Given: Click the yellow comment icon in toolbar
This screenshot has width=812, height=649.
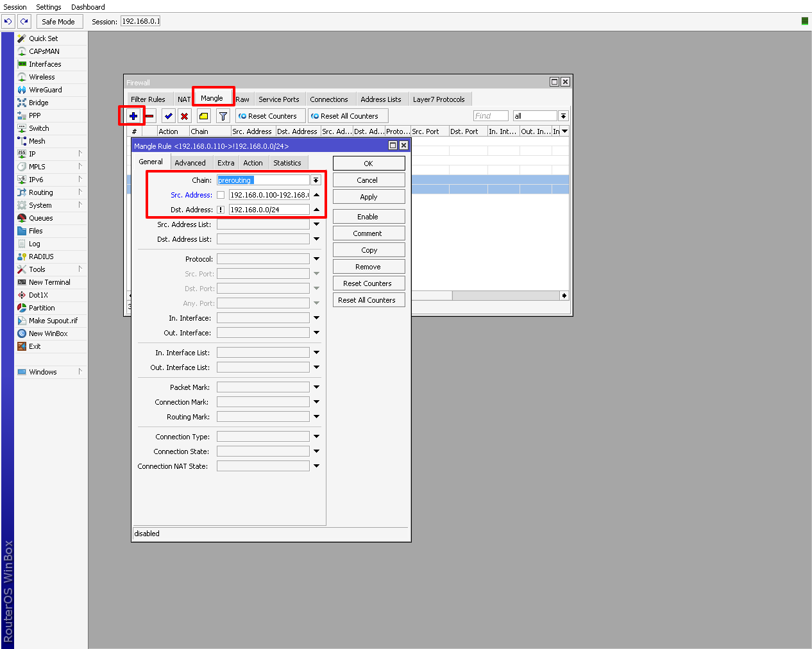Looking at the screenshot, I should [203, 116].
